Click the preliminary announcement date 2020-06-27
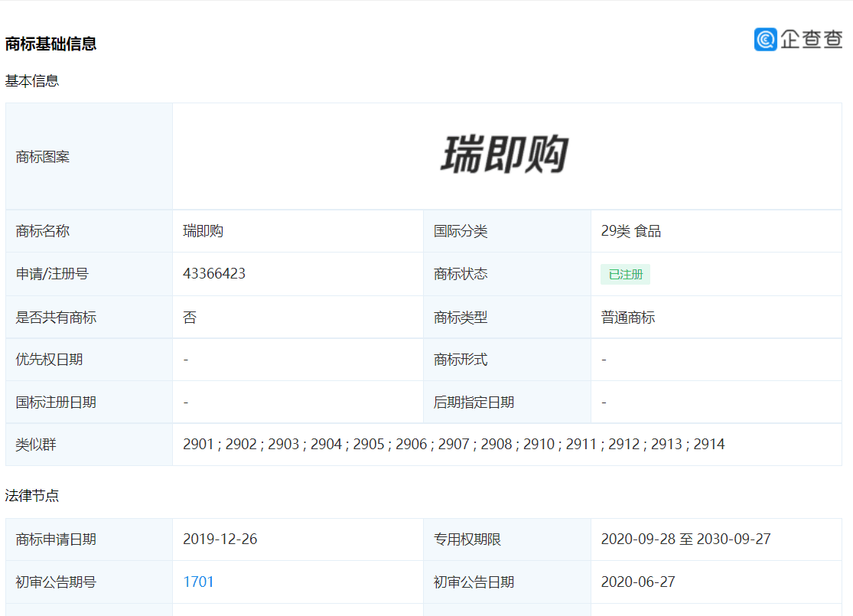This screenshot has height=616, width=853. (x=638, y=582)
